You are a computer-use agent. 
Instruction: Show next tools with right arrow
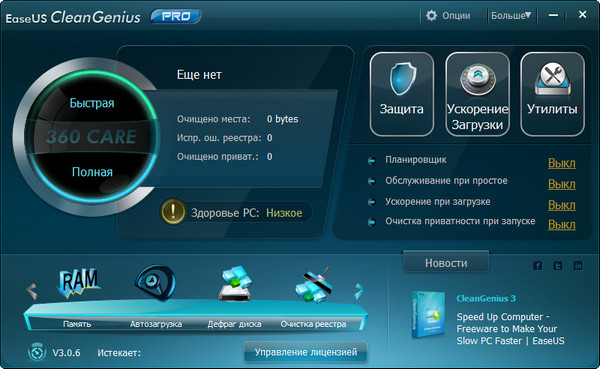pyautogui.click(x=359, y=291)
